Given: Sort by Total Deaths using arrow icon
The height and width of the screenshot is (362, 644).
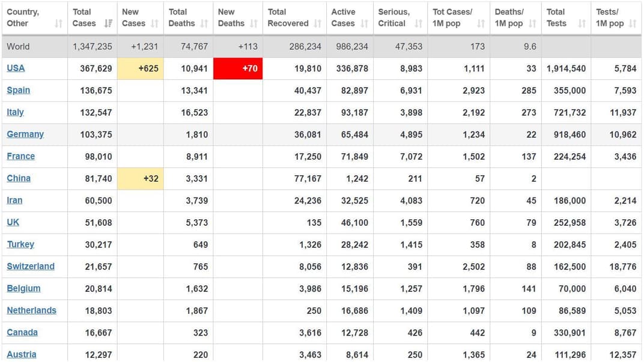Looking at the screenshot, I should coord(204,23).
